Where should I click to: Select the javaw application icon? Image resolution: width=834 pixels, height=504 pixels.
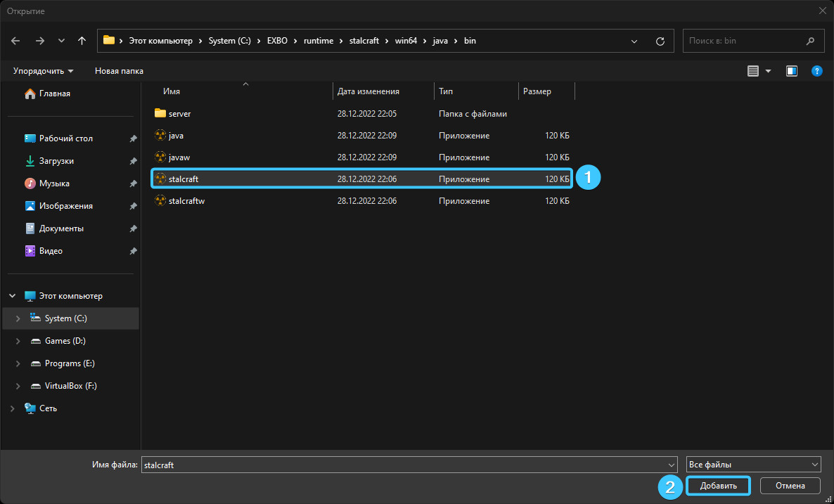(160, 157)
